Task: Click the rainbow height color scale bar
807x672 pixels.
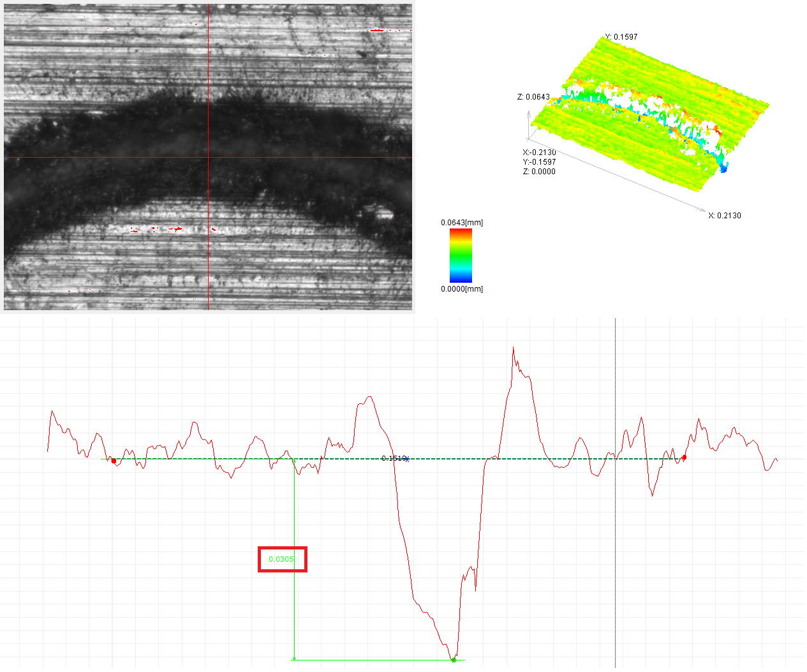Action: tap(461, 255)
